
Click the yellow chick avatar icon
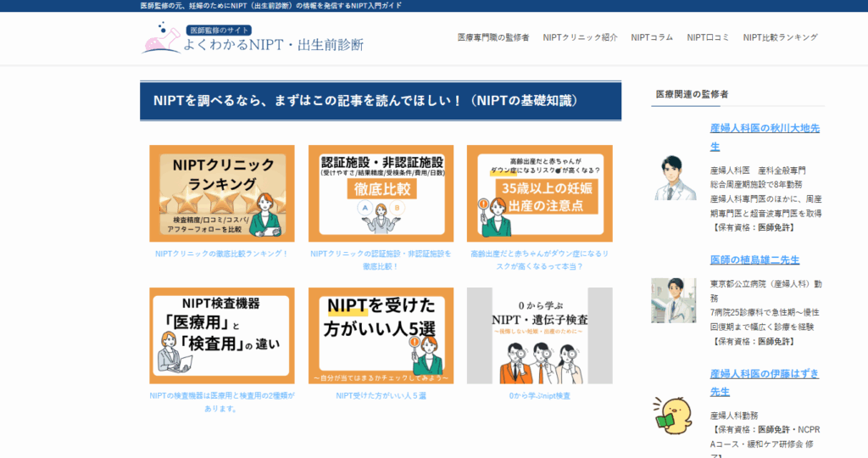(x=672, y=416)
